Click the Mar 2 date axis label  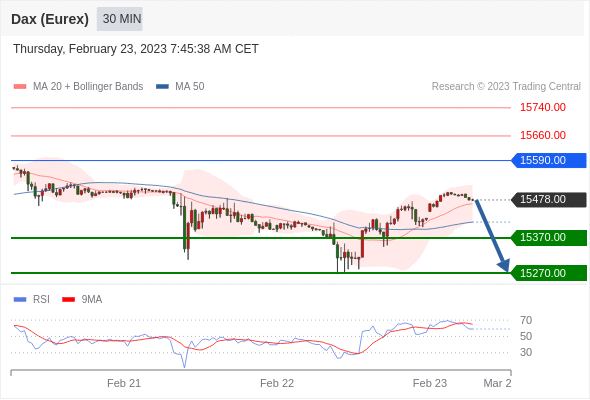[497, 383]
